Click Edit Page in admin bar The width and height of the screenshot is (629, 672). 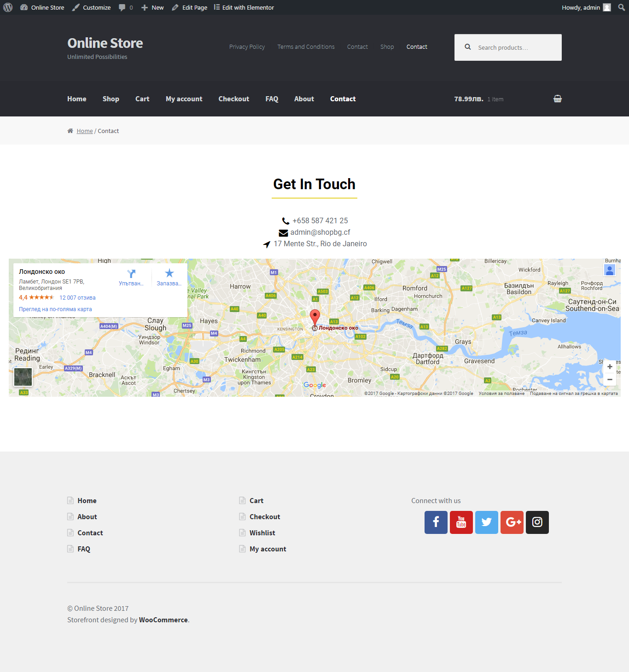point(189,7)
